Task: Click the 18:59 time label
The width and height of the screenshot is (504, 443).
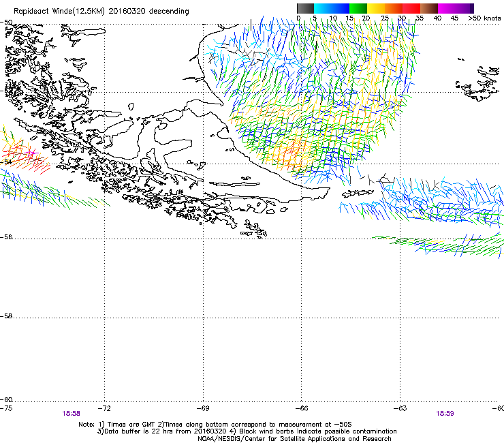Action: 445,414
